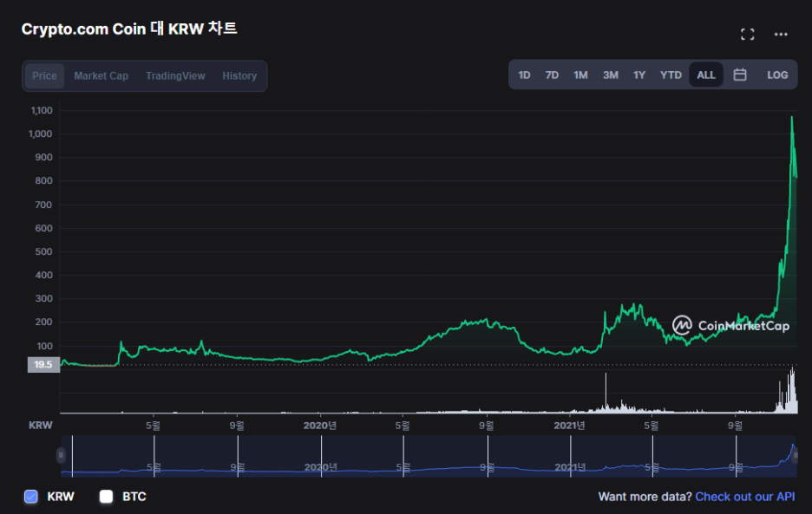This screenshot has width=812, height=514.
Task: Select the 1Y time range
Action: (x=639, y=75)
